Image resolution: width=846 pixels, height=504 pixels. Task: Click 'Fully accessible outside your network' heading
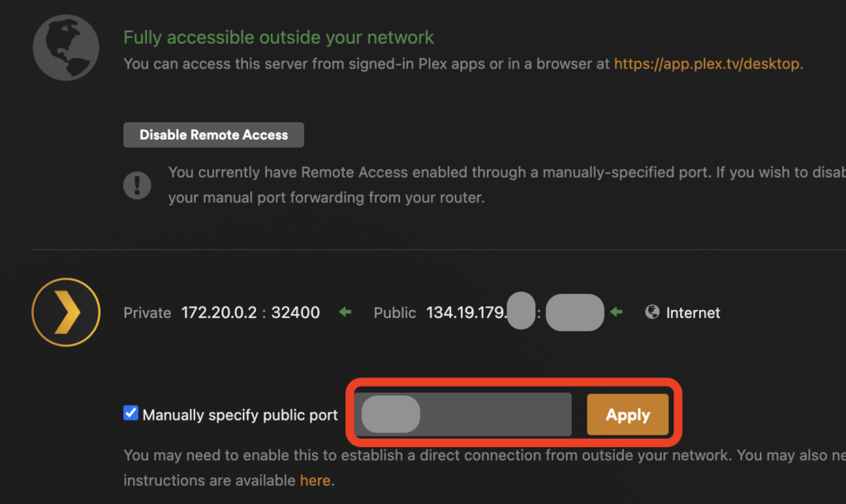click(278, 37)
